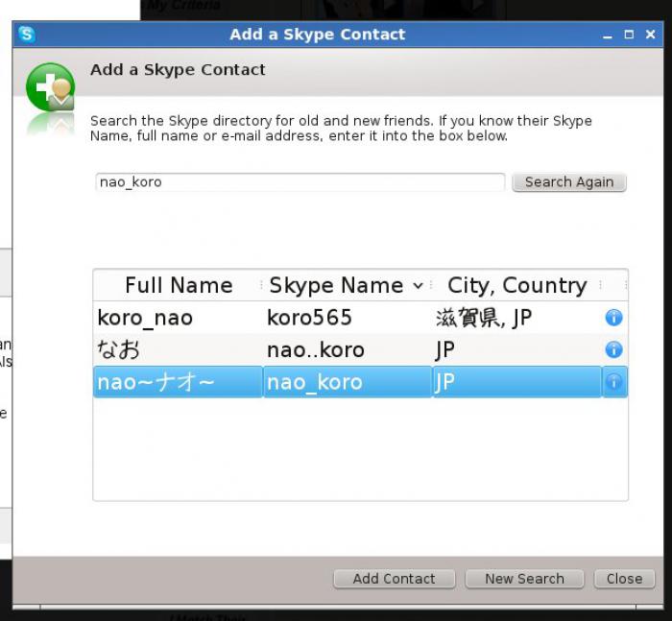The height and width of the screenshot is (621, 672).
Task: Maximize the Add a Skype Contact window
Action: (629, 35)
